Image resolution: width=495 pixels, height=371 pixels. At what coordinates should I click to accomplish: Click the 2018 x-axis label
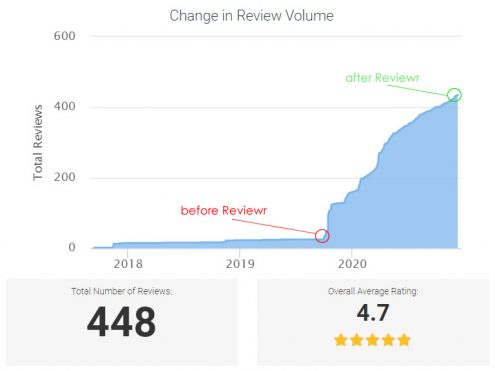[x=128, y=264]
